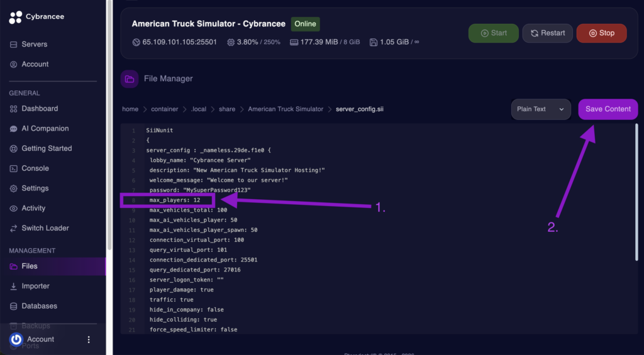Click the Console terminal icon
The image size is (644, 355).
14,168
